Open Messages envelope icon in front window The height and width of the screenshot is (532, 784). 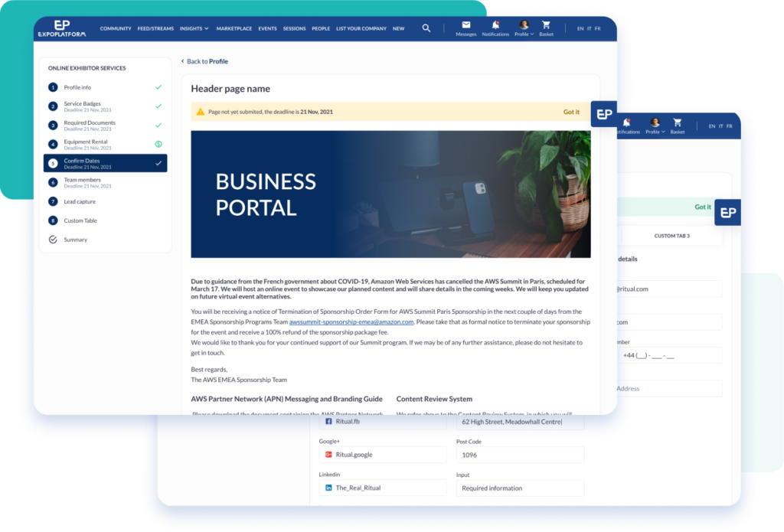click(x=466, y=25)
